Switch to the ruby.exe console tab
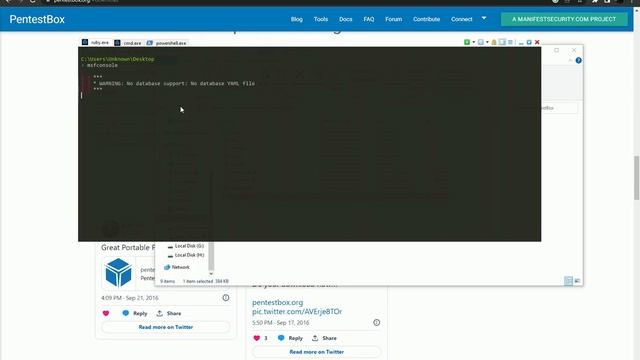Image resolution: width=640 pixels, height=360 pixels. 96,42
